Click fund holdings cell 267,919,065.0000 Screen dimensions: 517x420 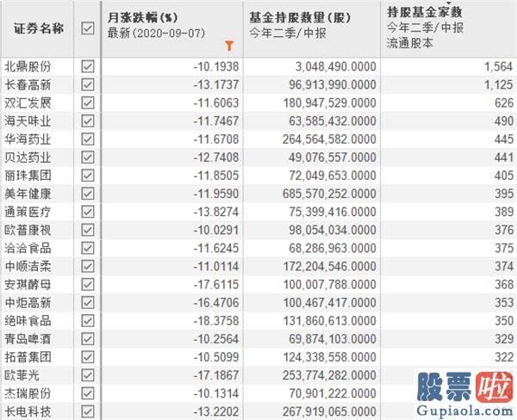coord(329,411)
